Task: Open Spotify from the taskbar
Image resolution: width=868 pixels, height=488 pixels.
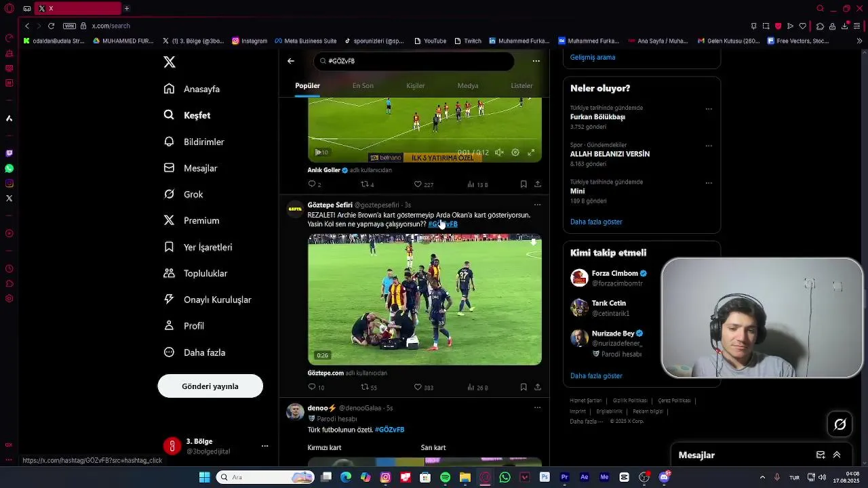Action: click(445, 477)
